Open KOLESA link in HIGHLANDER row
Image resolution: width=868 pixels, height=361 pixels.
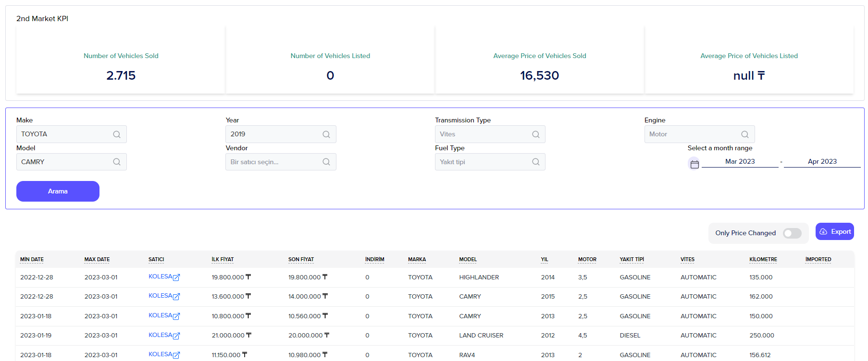coord(160,277)
